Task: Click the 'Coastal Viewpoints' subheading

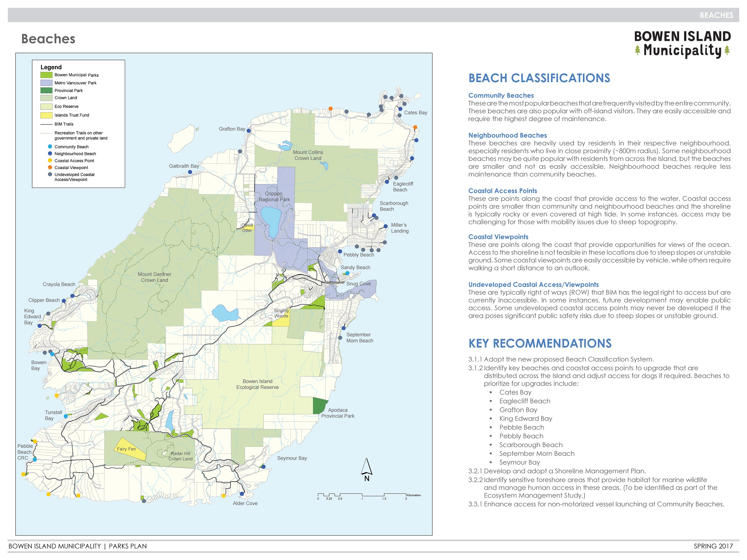Action: click(x=498, y=237)
